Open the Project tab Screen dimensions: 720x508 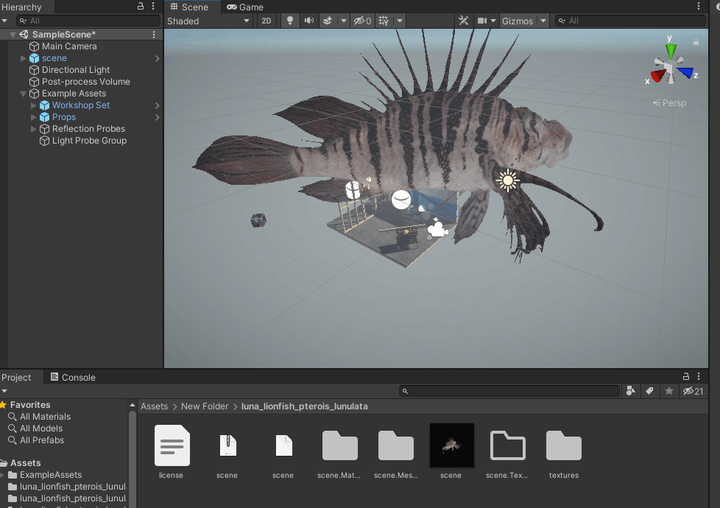click(17, 378)
